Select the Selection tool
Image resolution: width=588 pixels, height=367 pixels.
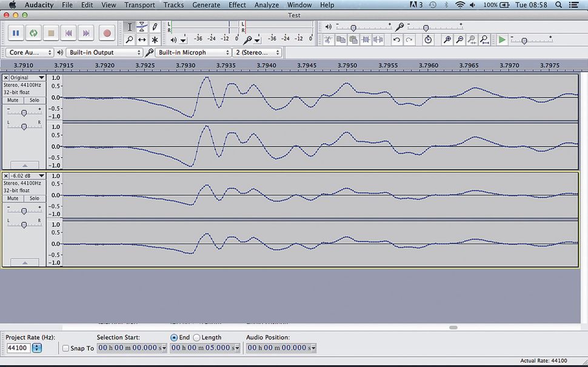coord(129,27)
